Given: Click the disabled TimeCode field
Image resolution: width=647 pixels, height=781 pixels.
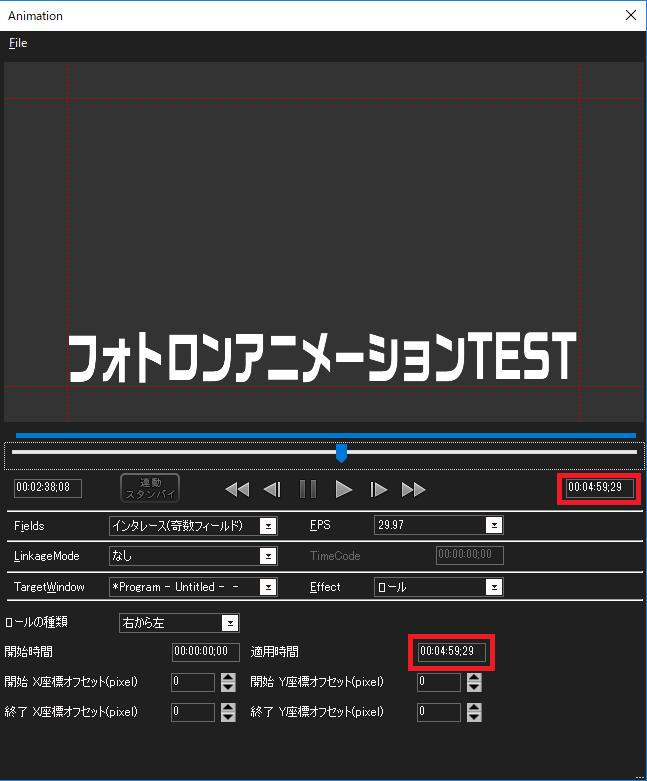Looking at the screenshot, I should click(470, 555).
